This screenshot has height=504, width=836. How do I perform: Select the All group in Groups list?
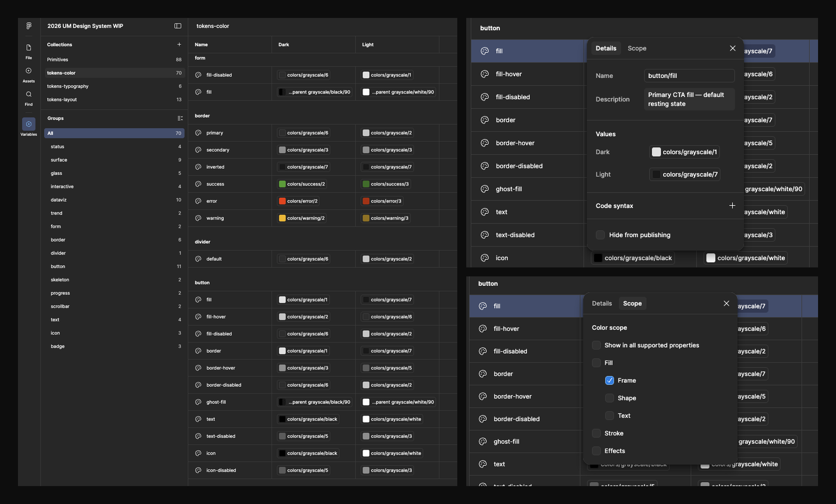(x=114, y=133)
